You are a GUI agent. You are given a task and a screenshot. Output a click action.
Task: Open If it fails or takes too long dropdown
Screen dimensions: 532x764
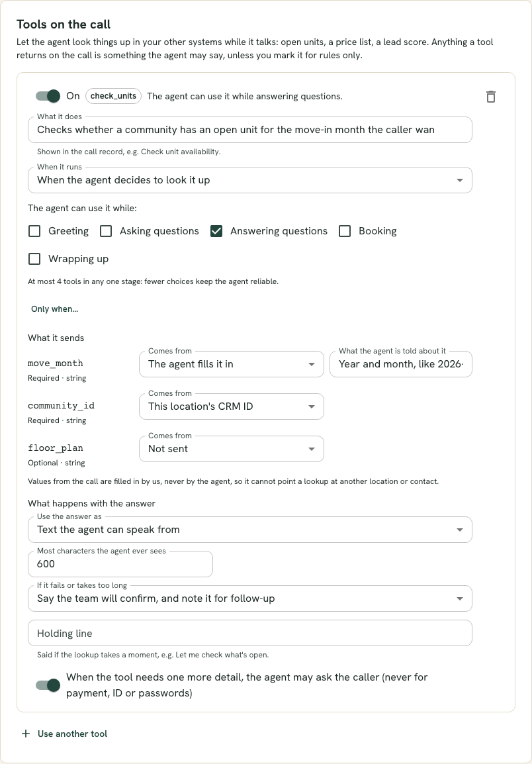(250, 598)
